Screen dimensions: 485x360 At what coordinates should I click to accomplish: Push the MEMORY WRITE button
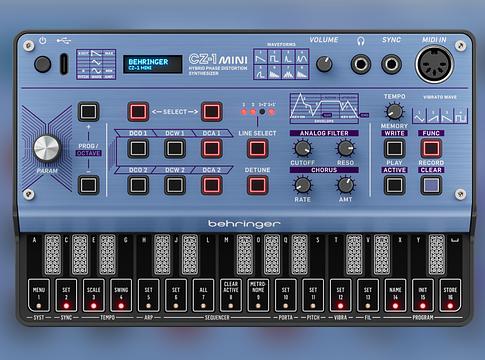coord(394,148)
